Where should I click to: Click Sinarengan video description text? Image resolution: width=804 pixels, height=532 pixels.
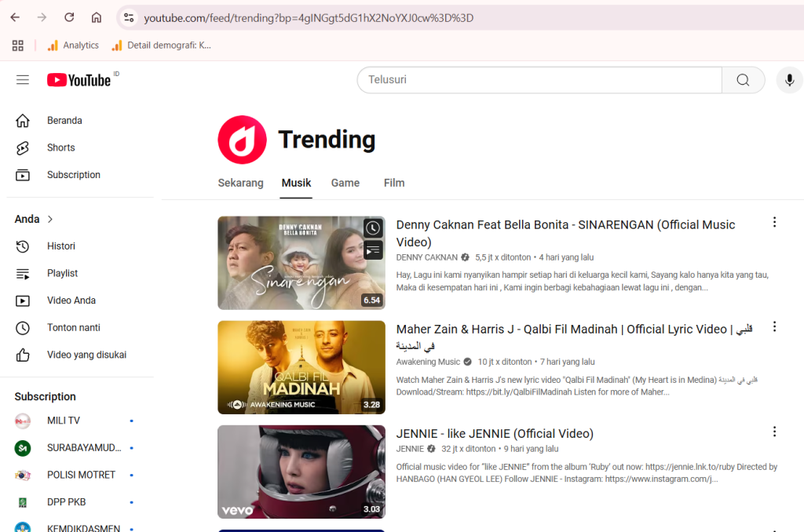[x=582, y=282]
